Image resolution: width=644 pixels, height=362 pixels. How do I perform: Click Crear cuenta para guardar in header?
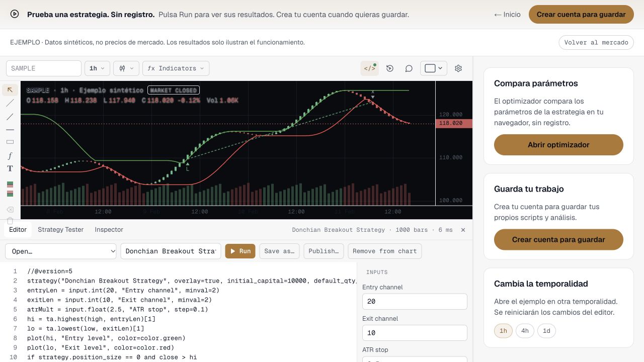[581, 15]
